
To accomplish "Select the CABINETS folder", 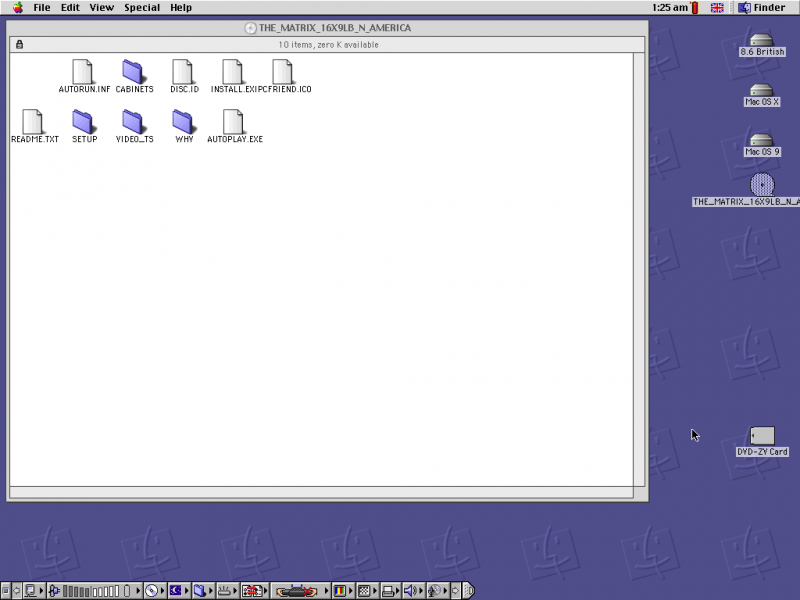I will pos(134,71).
